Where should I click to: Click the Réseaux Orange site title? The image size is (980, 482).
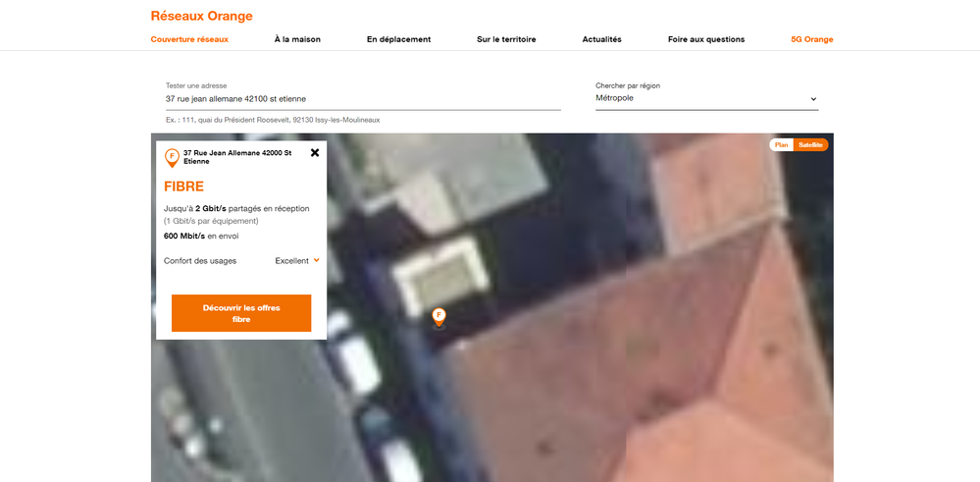(x=201, y=17)
